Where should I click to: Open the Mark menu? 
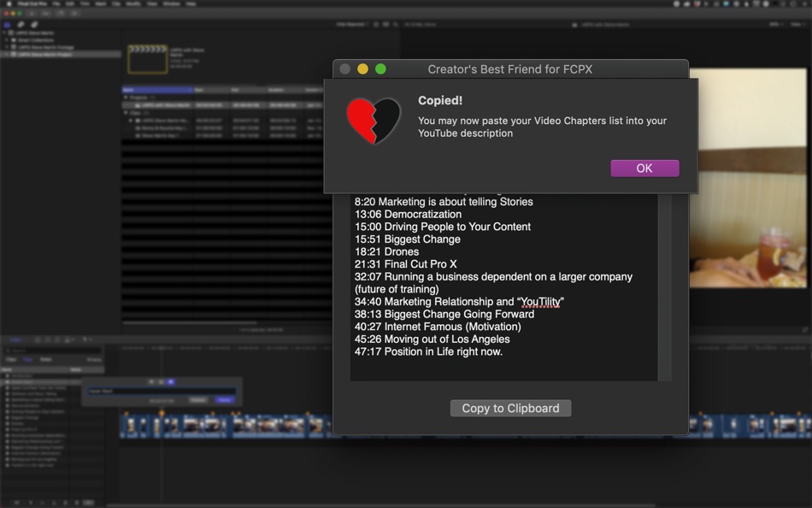(101, 3)
